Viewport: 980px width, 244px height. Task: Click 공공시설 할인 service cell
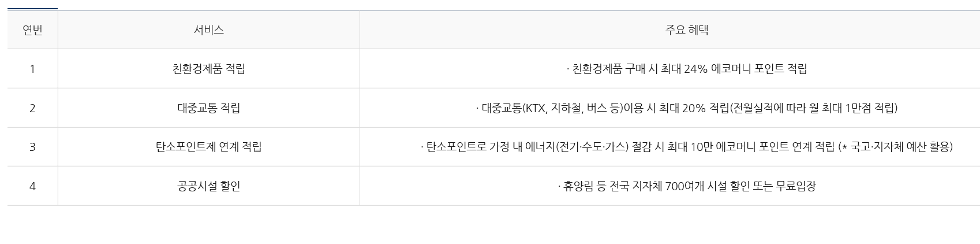point(209,186)
